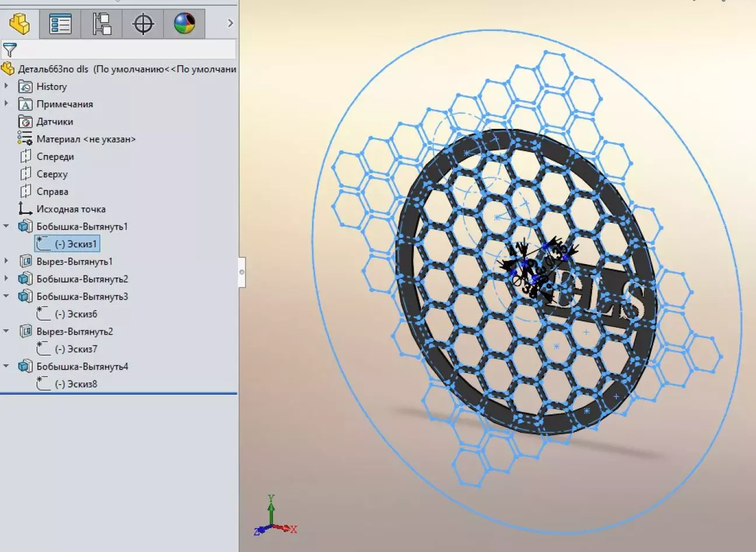Open the FeatureManager design tree tab
The image size is (756, 552).
tap(19, 24)
